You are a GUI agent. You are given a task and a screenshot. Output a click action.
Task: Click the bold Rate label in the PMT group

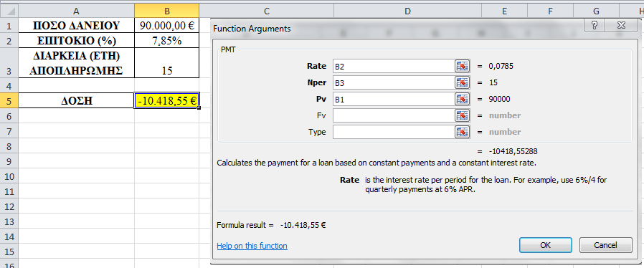coord(316,66)
